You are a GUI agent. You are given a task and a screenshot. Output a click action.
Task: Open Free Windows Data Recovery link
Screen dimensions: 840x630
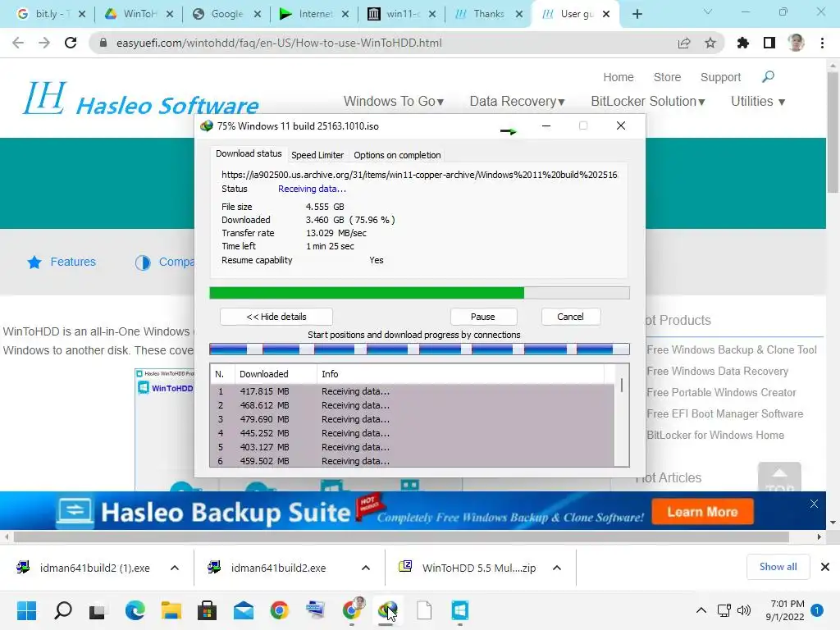[717, 372]
